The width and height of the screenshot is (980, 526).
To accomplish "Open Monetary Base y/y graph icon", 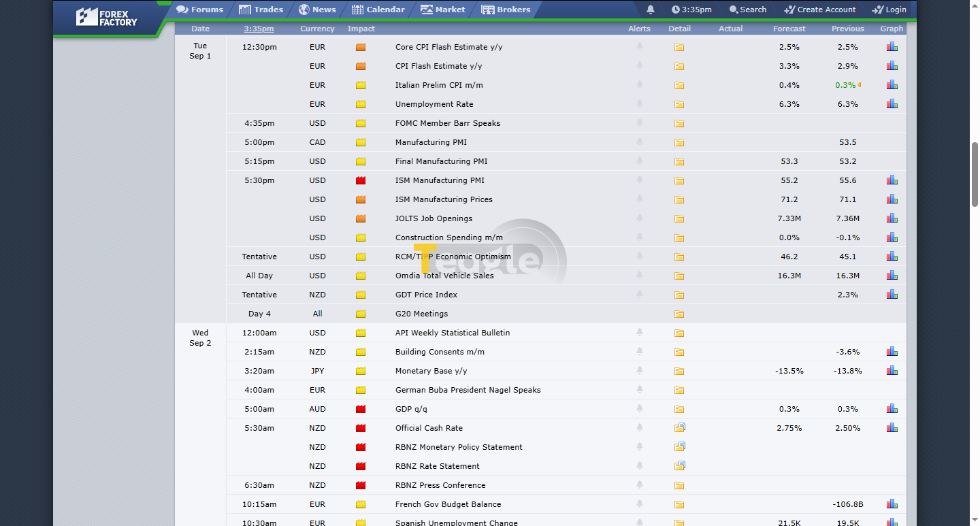I will click(892, 371).
